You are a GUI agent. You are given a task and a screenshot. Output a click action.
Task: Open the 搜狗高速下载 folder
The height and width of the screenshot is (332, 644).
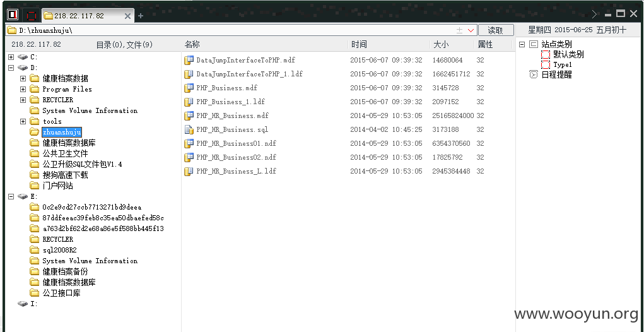pyautogui.click(x=65, y=175)
